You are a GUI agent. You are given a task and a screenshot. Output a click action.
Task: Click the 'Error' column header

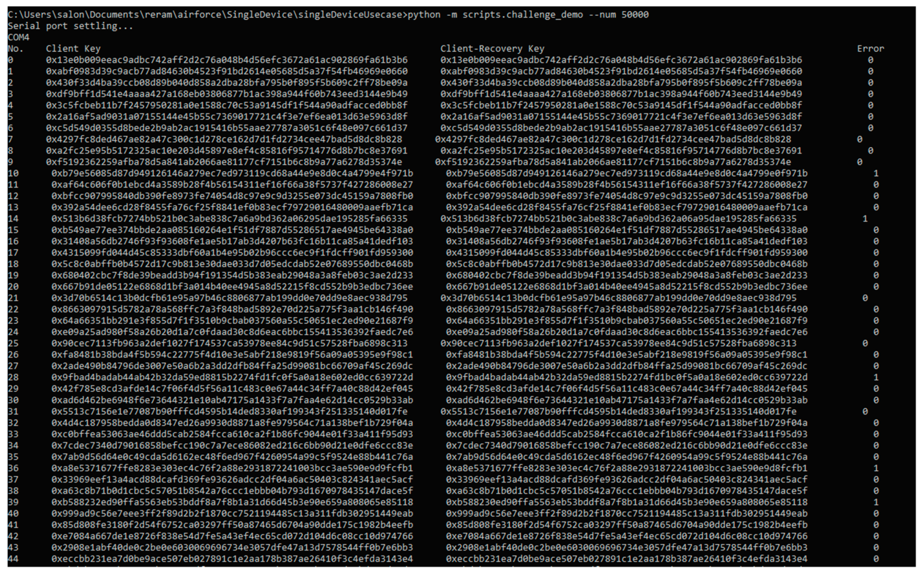point(870,49)
